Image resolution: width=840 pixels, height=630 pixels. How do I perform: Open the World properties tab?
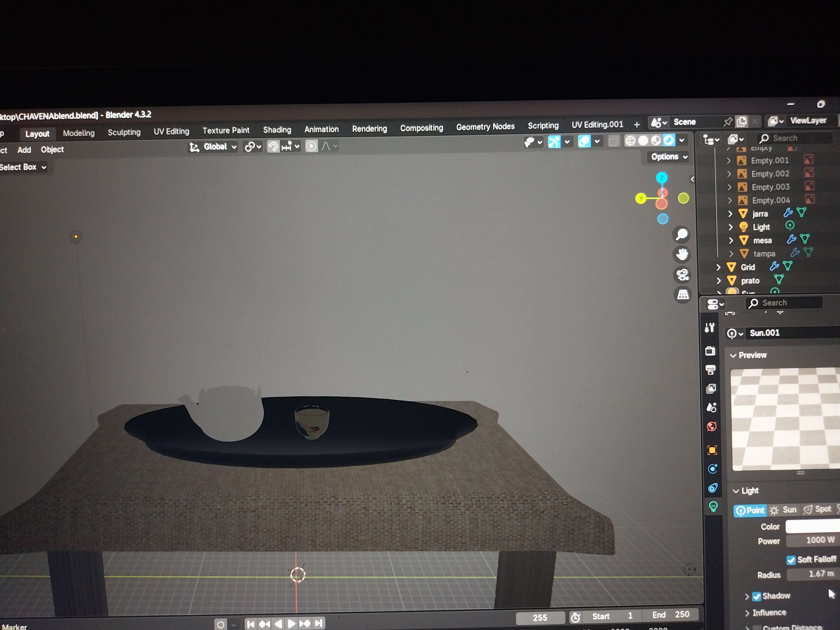point(712,426)
